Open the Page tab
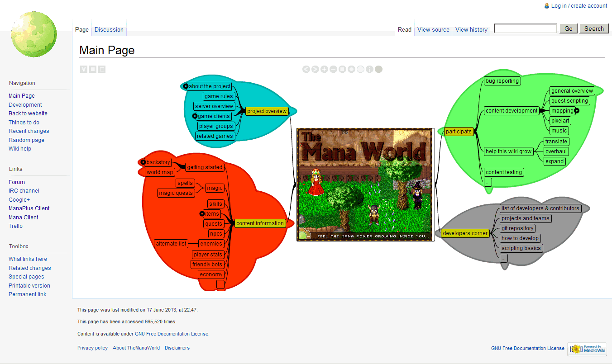This screenshot has height=364, width=612. (x=82, y=29)
